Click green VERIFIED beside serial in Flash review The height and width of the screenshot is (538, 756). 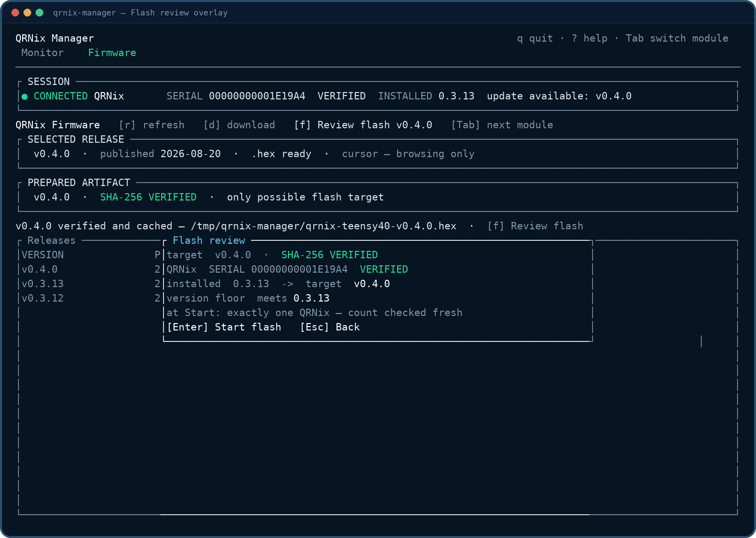click(x=384, y=269)
